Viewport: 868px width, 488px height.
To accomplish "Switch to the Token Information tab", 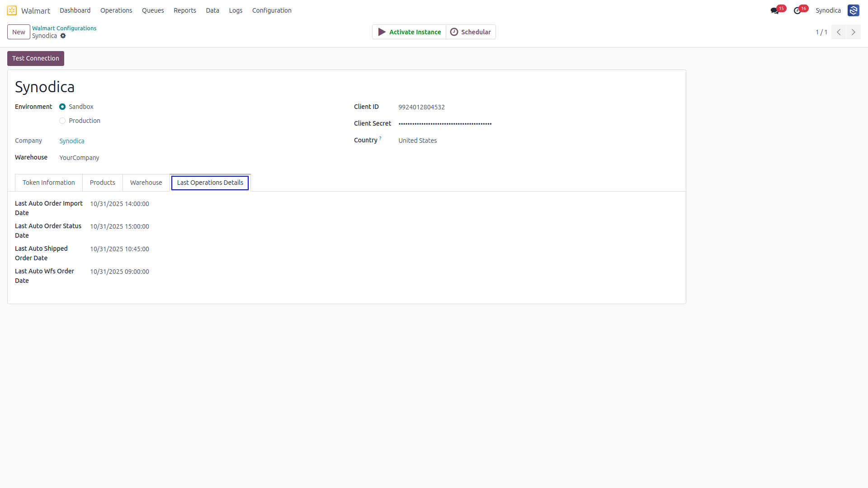I will (x=49, y=183).
